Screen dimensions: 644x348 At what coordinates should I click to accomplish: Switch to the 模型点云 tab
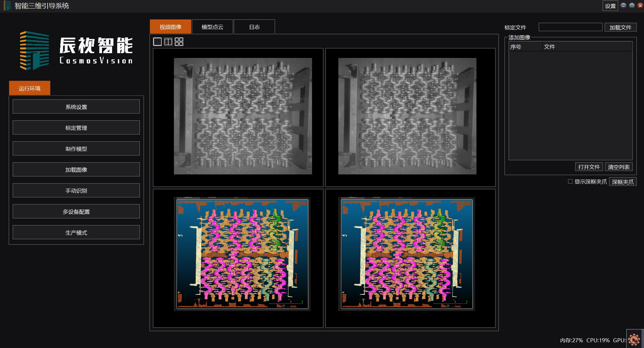[212, 27]
